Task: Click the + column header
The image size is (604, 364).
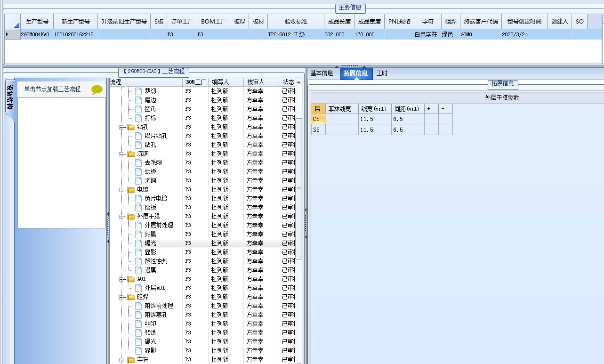Action: pyautogui.click(x=431, y=108)
